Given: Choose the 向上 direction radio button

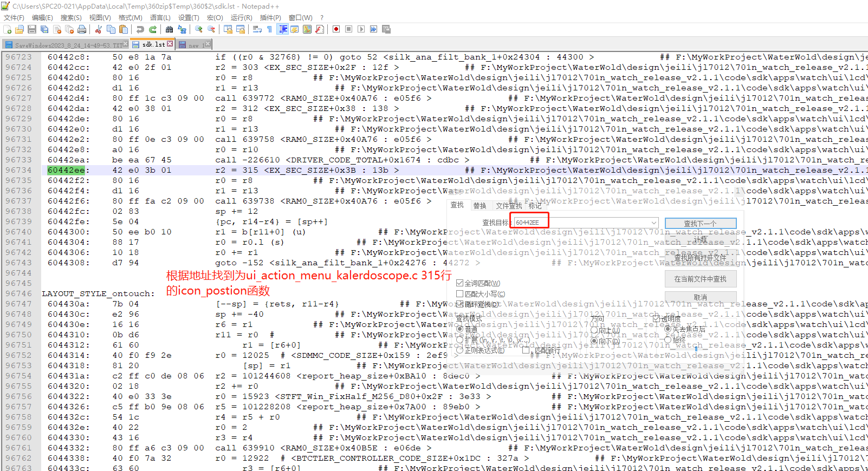Looking at the screenshot, I should 594,330.
